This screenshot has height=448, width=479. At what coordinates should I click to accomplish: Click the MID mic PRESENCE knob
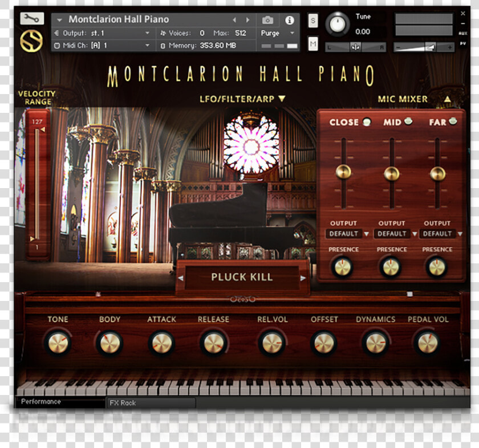tap(391, 267)
